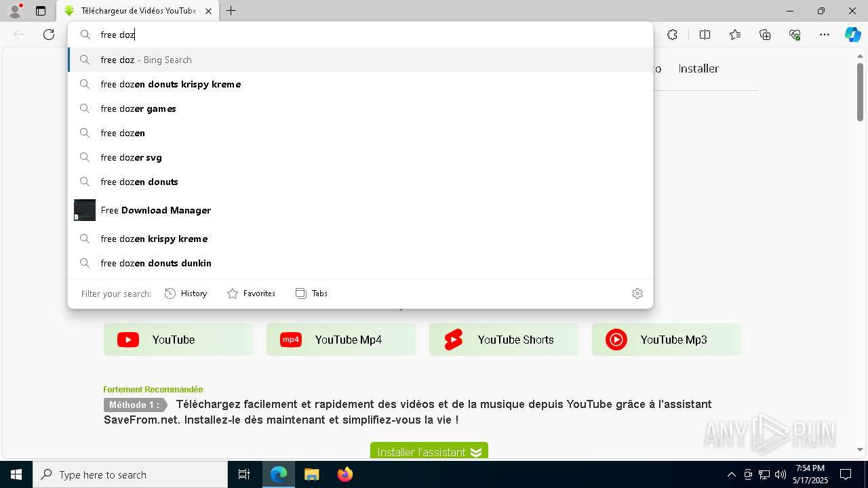Open the YouTube Shorts button

504,340
